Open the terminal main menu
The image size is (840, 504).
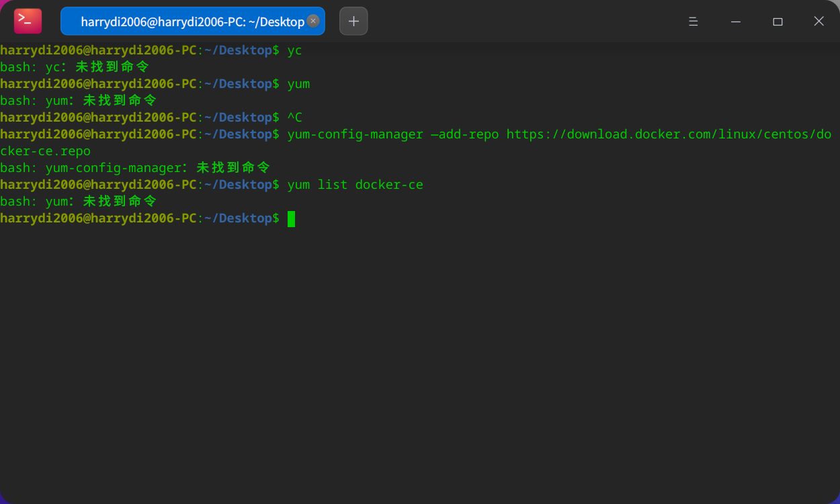tap(694, 22)
